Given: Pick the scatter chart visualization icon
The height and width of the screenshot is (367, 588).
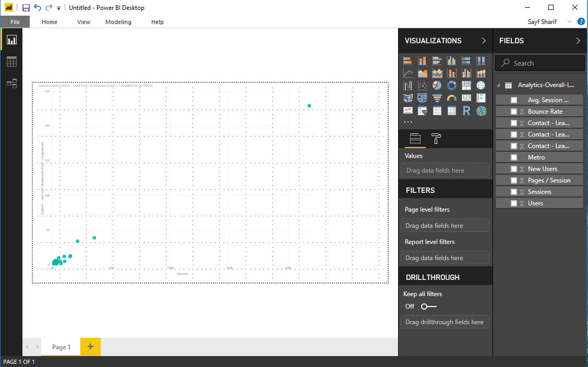Looking at the screenshot, I should coord(423,85).
